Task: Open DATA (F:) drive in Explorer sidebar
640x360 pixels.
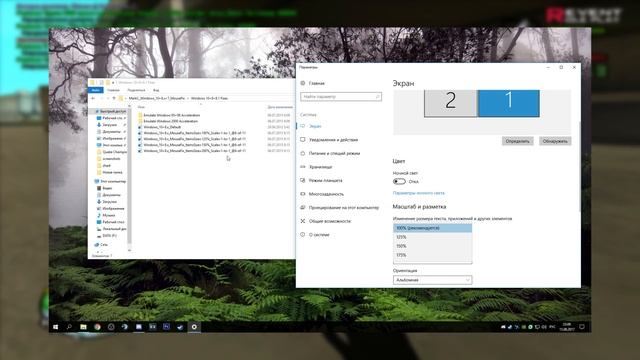Action: point(107,236)
